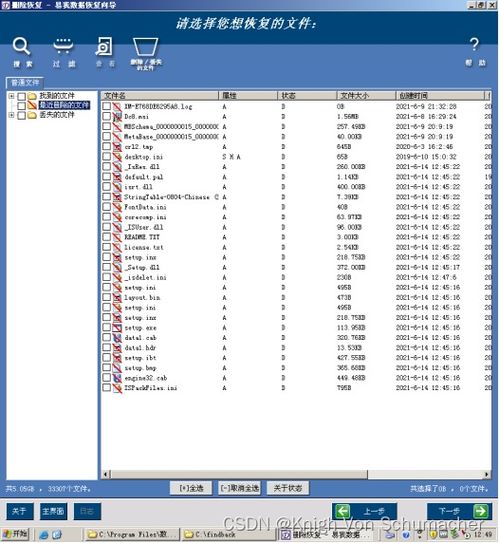Viewport: 499px width, 543px height.
Task: Sort by the file name column header
Action: click(x=160, y=96)
